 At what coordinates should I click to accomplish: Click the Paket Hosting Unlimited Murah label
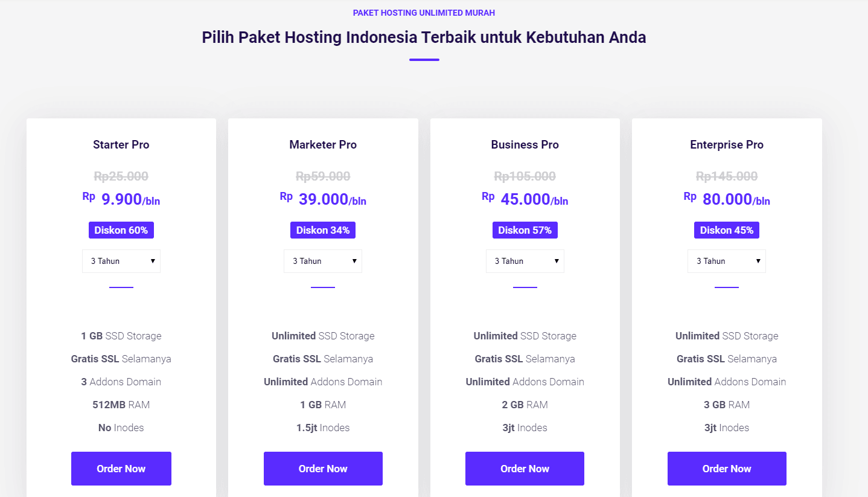pyautogui.click(x=424, y=13)
